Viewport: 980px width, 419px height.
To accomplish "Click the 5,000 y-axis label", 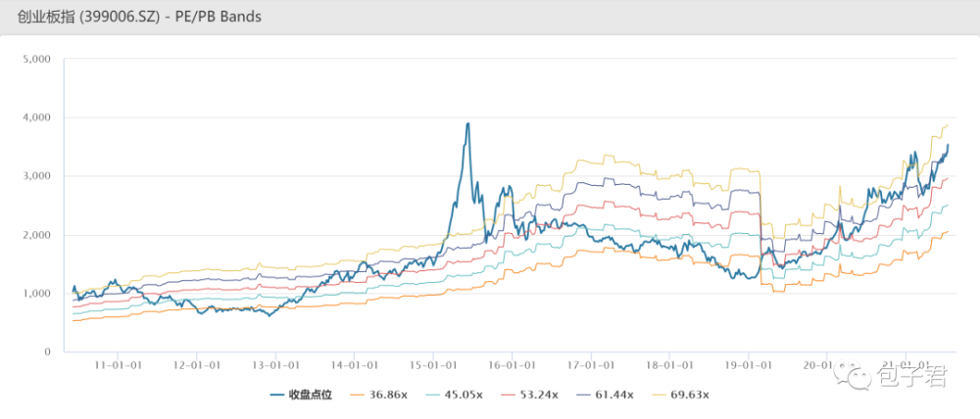I will click(35, 59).
